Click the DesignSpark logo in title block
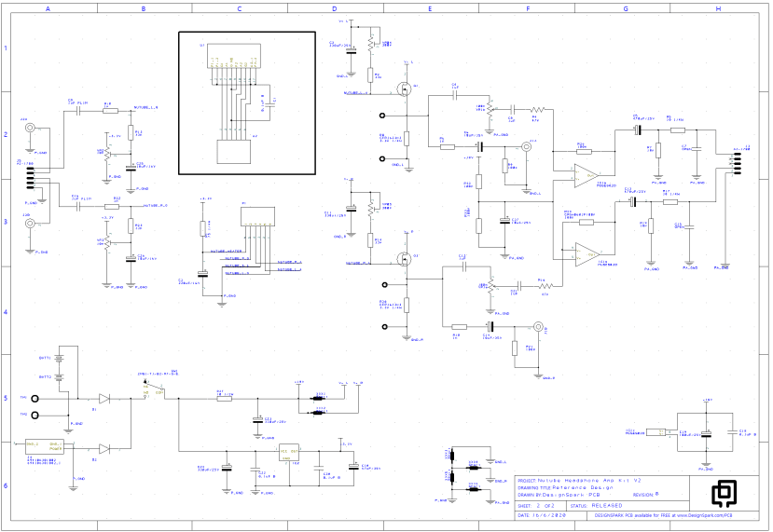Screen dimensions: 773x532 point(724,494)
